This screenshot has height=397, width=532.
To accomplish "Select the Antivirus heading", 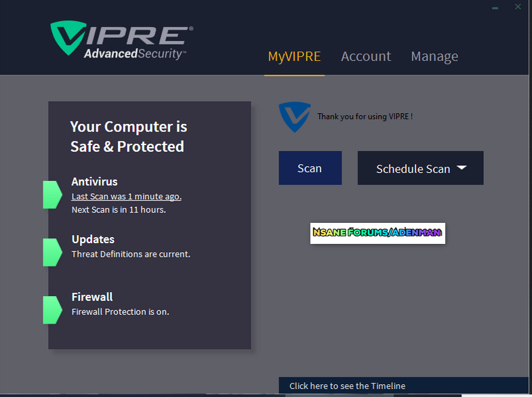I will (x=94, y=182).
